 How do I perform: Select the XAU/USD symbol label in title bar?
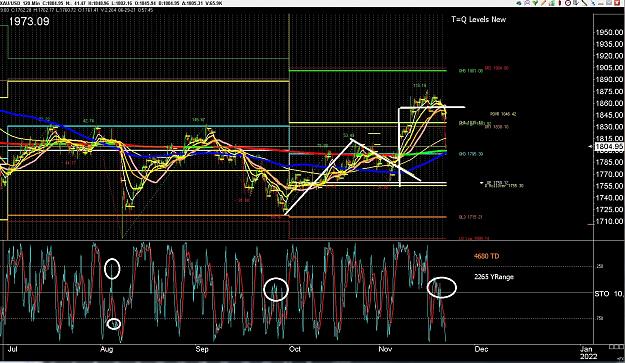coord(10,3)
